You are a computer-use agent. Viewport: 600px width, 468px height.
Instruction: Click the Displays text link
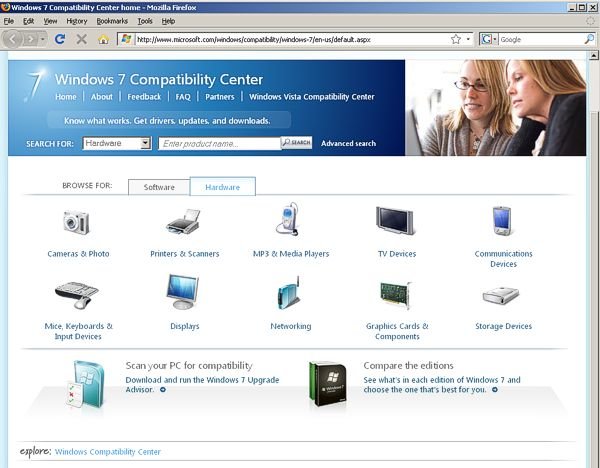point(184,326)
